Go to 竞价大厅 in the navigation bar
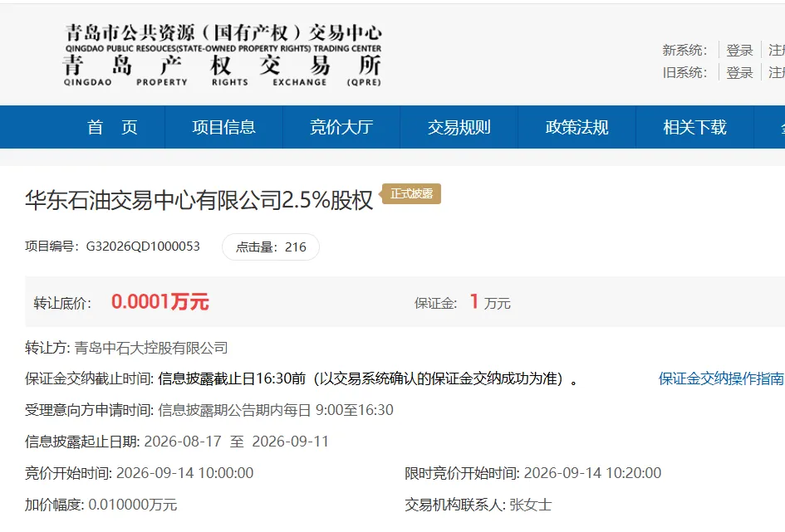The image size is (785, 532). pyautogui.click(x=341, y=127)
